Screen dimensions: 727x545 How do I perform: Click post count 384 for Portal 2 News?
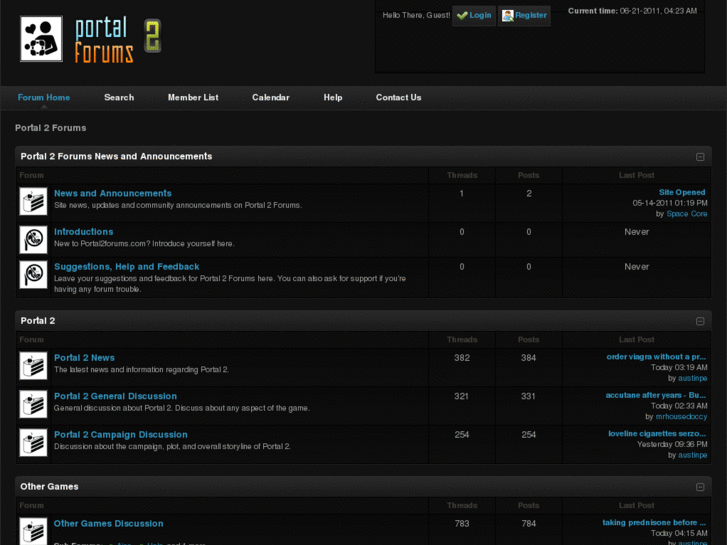pos(529,358)
